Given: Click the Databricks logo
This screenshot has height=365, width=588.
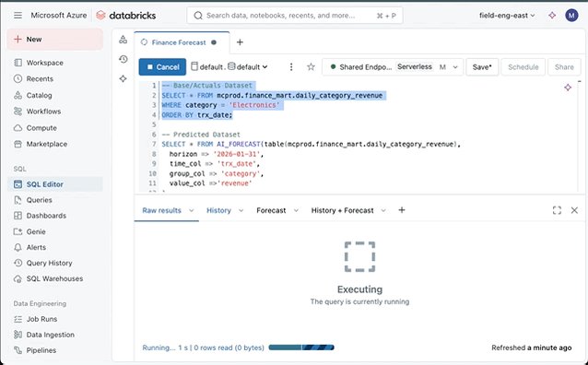Looking at the screenshot, I should [126, 16].
